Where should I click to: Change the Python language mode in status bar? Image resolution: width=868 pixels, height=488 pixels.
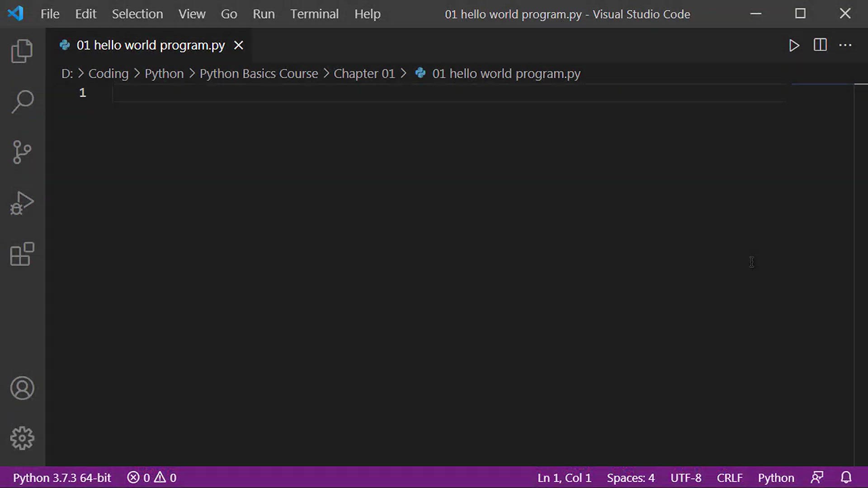point(776,478)
